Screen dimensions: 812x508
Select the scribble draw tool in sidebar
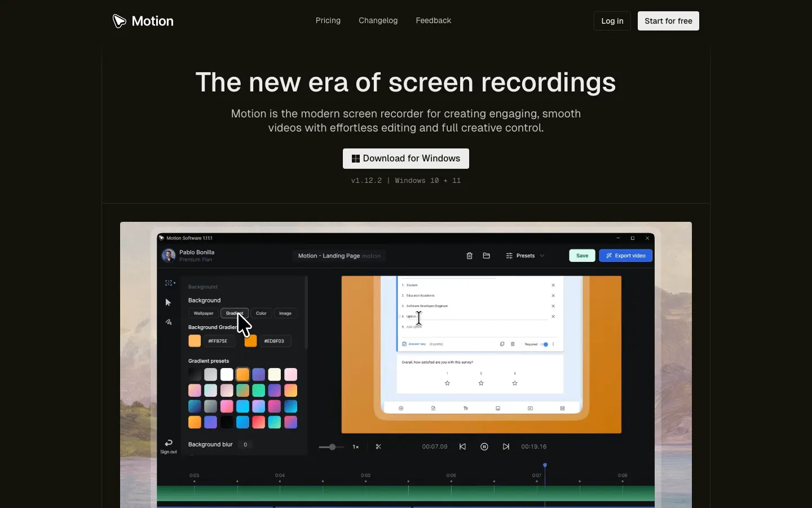[168, 322]
